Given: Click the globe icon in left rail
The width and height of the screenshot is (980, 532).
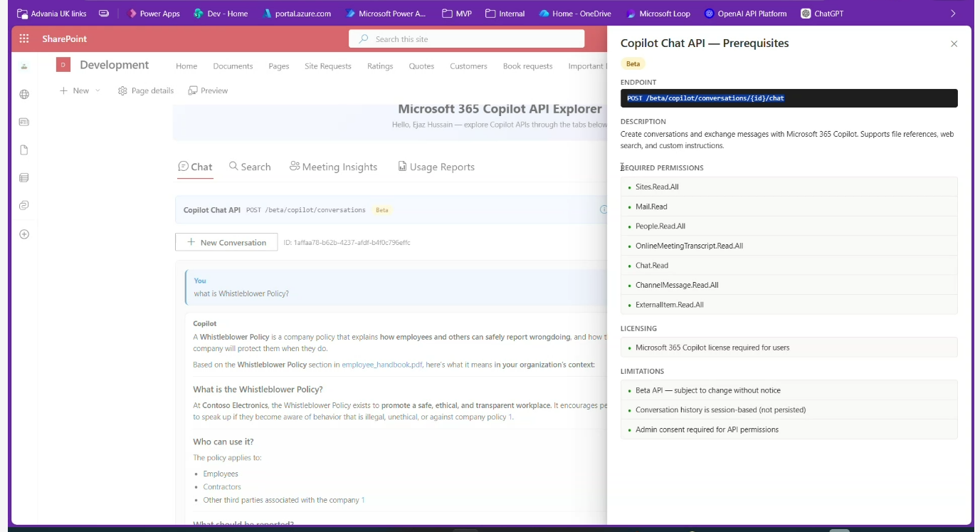Looking at the screenshot, I should (24, 95).
